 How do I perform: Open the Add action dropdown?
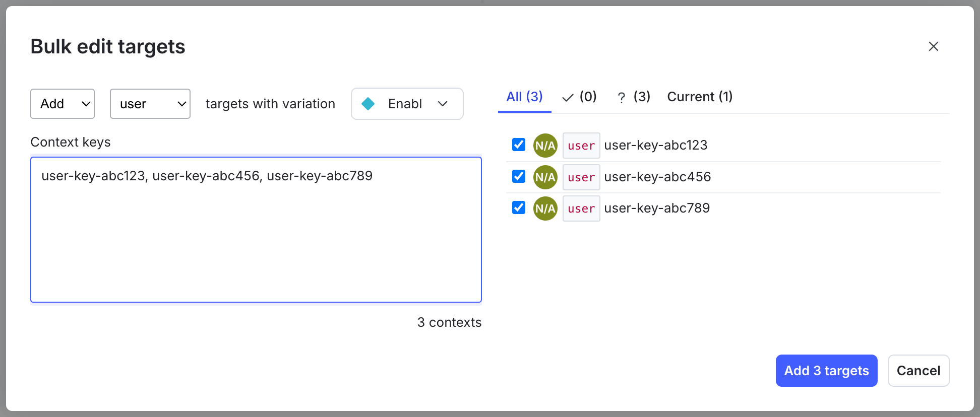click(x=63, y=104)
